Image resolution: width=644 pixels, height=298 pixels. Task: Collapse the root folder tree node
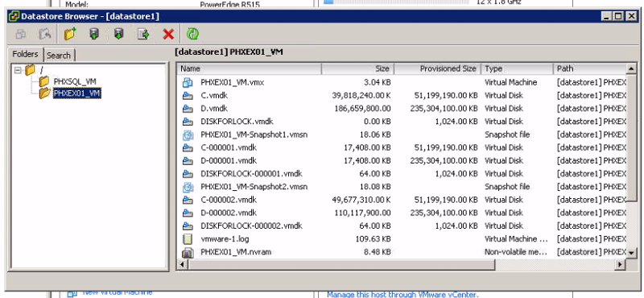click(17, 70)
